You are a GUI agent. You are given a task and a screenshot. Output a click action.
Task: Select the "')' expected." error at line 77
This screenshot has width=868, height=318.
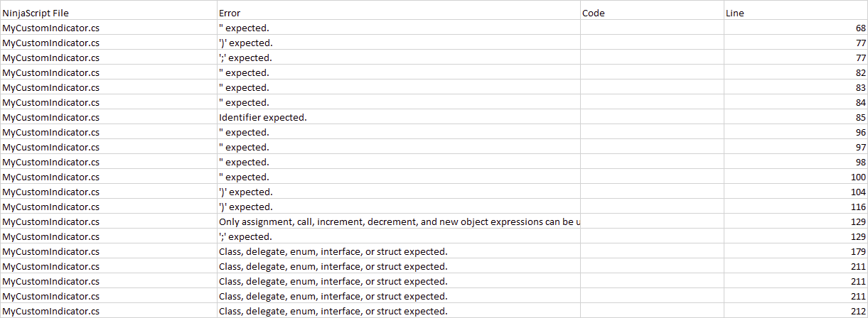tap(245, 43)
